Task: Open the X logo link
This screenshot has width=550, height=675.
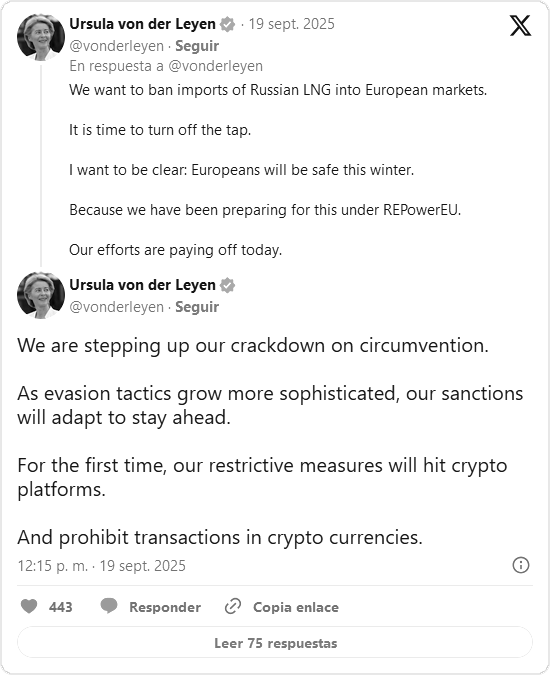Action: coord(520,25)
